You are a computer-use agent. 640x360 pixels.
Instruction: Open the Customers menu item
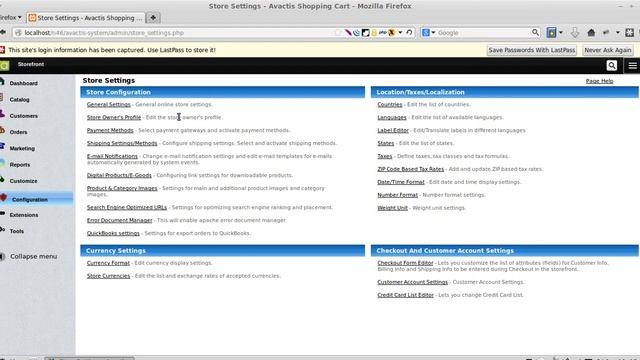pyautogui.click(x=23, y=116)
